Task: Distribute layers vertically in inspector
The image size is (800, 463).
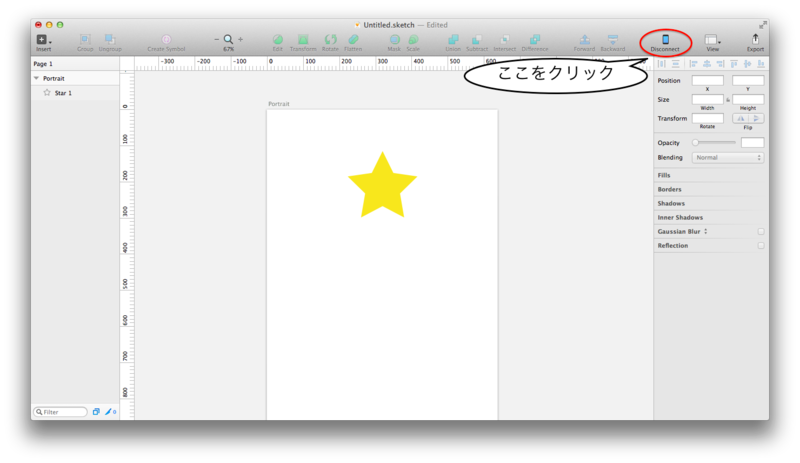Action: [x=676, y=64]
